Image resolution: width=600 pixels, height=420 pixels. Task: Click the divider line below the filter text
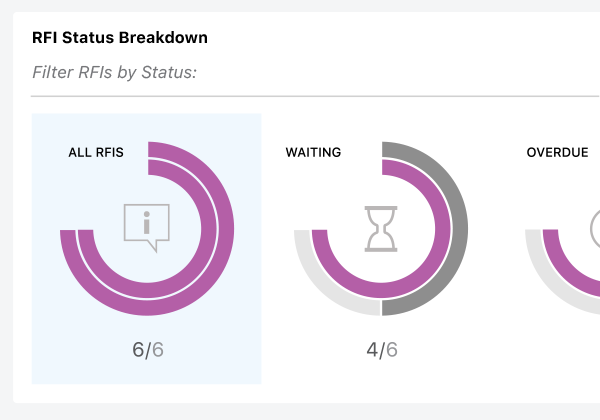315,96
